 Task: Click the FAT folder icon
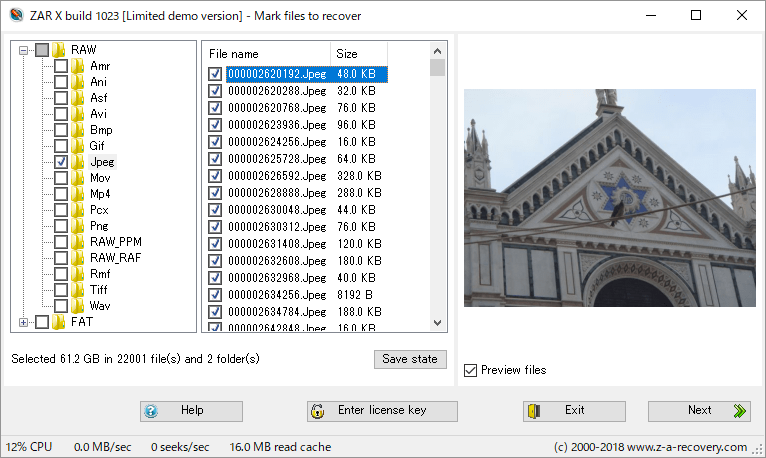tap(59, 322)
